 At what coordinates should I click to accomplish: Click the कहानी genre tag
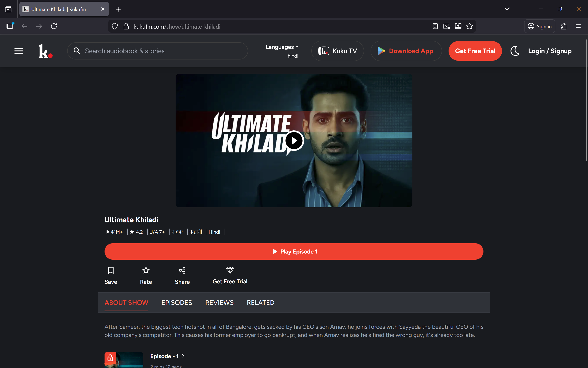[x=196, y=232]
